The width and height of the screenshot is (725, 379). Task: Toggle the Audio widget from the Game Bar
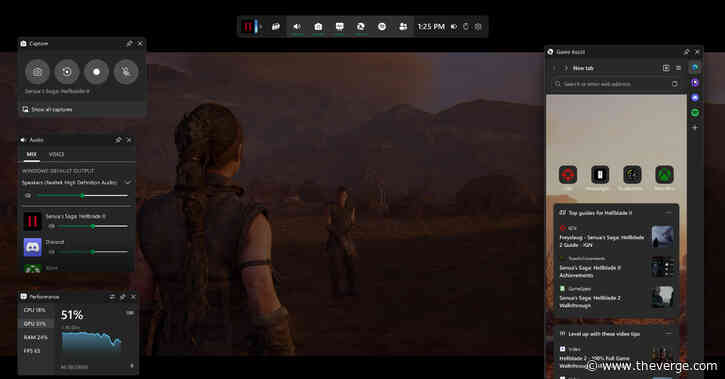click(297, 27)
